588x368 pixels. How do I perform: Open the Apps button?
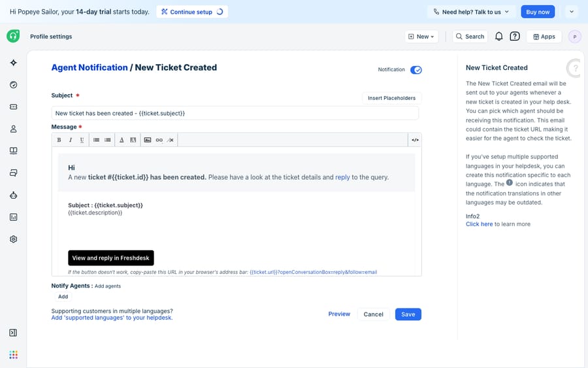(544, 37)
